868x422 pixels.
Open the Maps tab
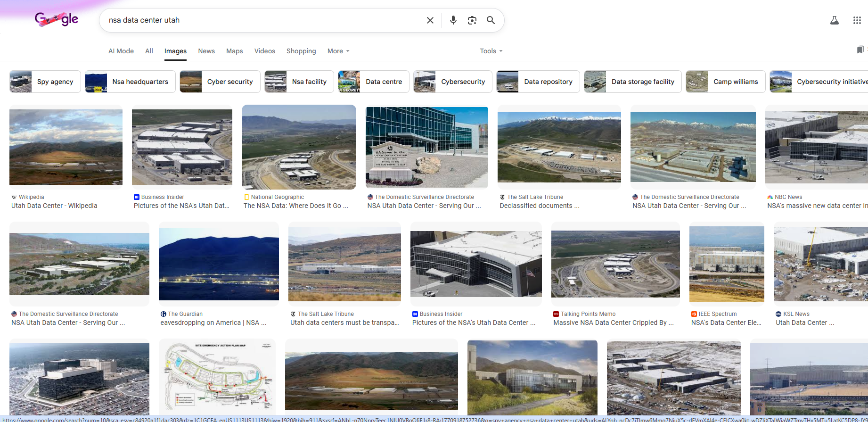235,51
